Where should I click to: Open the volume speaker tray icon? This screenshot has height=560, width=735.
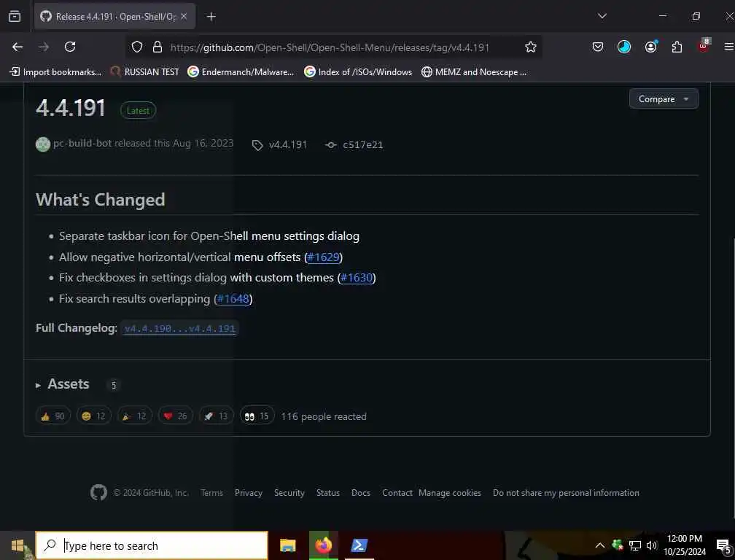pos(652,545)
